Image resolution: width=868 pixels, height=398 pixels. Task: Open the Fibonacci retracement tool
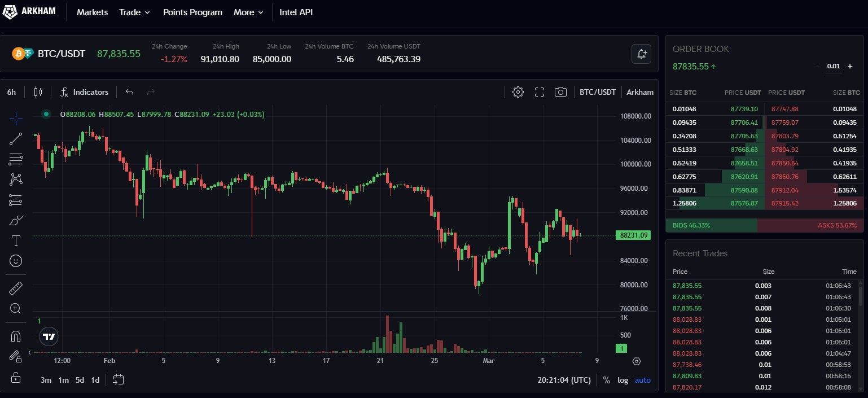(16, 159)
